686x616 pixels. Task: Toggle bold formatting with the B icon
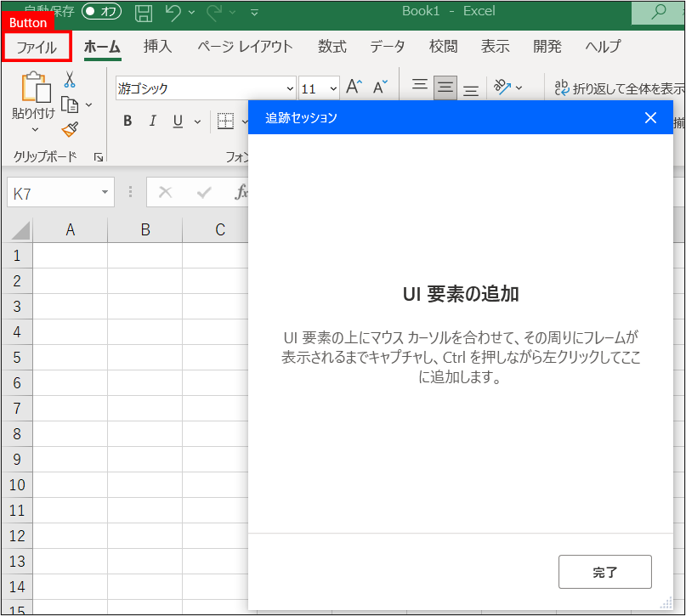click(x=126, y=121)
